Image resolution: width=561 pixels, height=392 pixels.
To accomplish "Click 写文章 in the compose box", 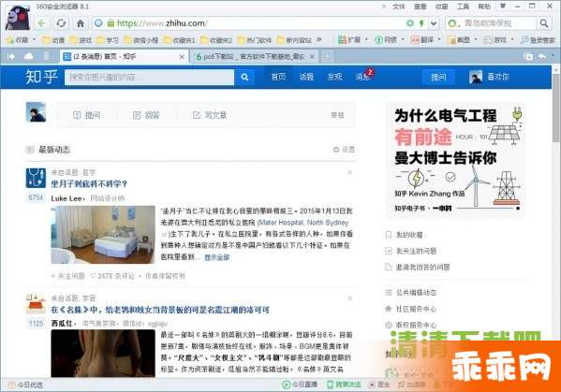I will tap(210, 115).
